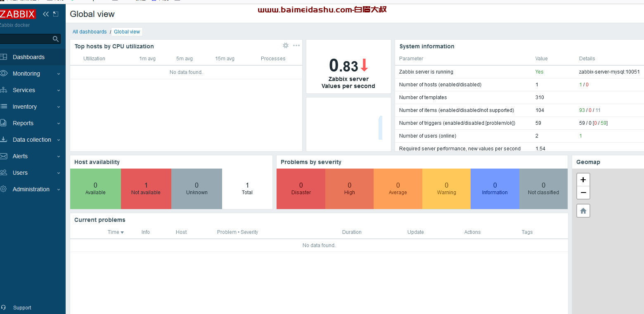Click the Processes column header
The width and height of the screenshot is (644, 314).
[x=273, y=59]
